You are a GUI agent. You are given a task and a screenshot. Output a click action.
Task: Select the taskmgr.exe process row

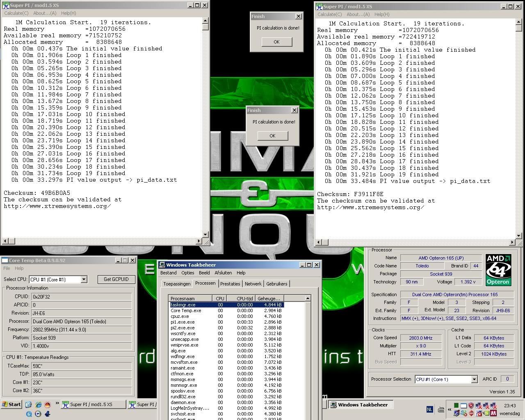[226, 305]
